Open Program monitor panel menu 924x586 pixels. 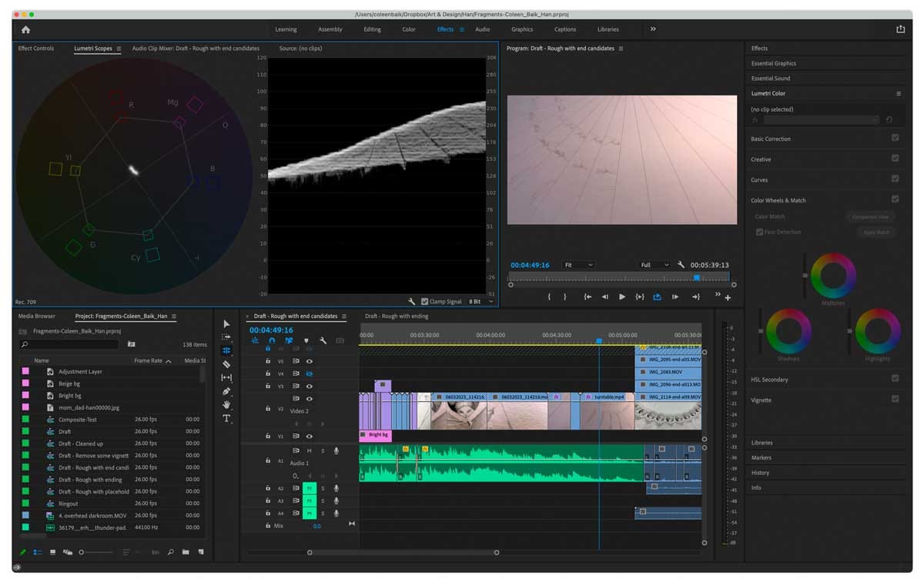(x=621, y=49)
